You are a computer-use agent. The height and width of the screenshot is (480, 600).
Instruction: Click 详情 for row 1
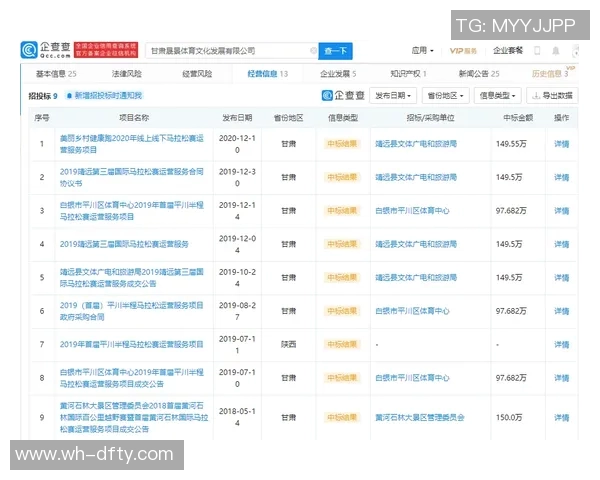tap(561, 144)
